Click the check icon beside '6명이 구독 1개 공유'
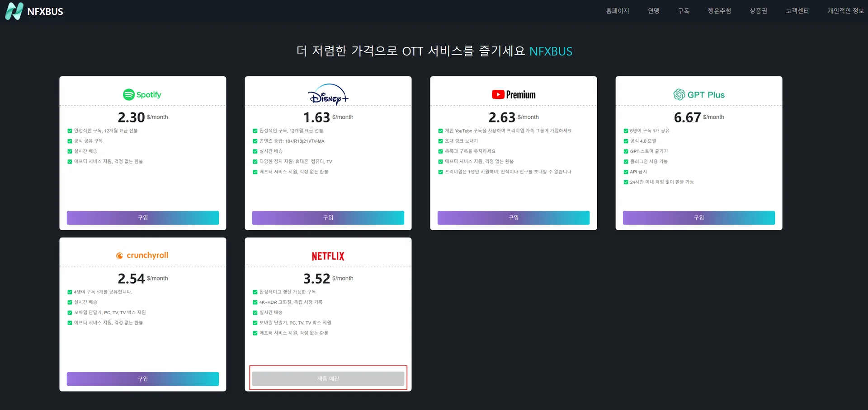The height and width of the screenshot is (410, 868). point(626,131)
